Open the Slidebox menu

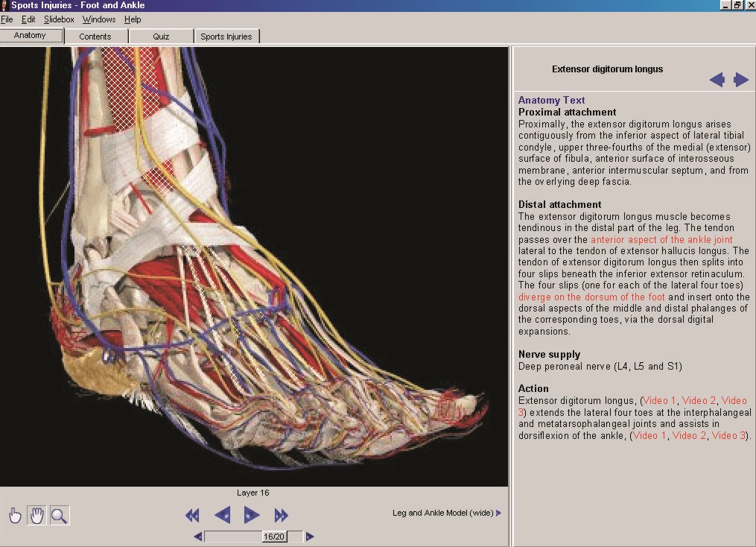click(x=59, y=19)
